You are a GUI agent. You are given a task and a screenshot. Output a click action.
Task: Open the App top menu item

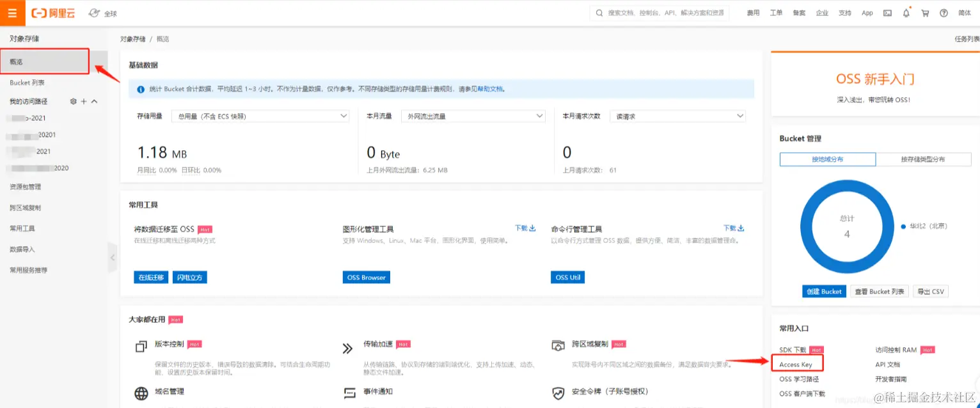coord(867,13)
